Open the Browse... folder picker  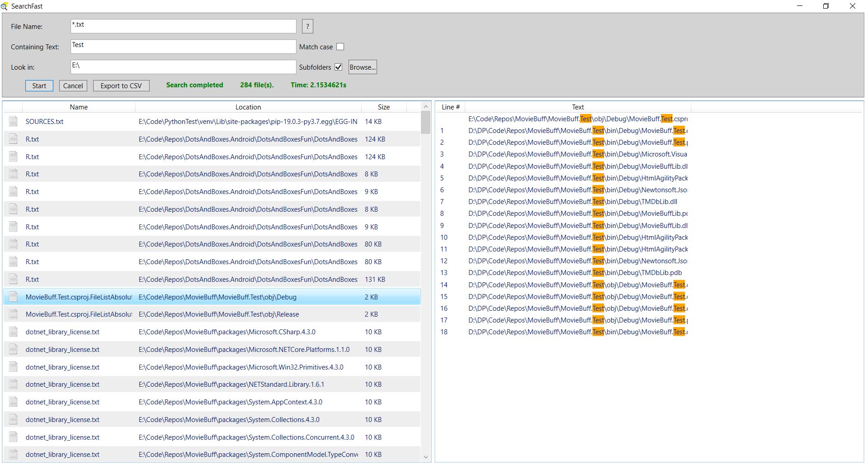pos(362,67)
